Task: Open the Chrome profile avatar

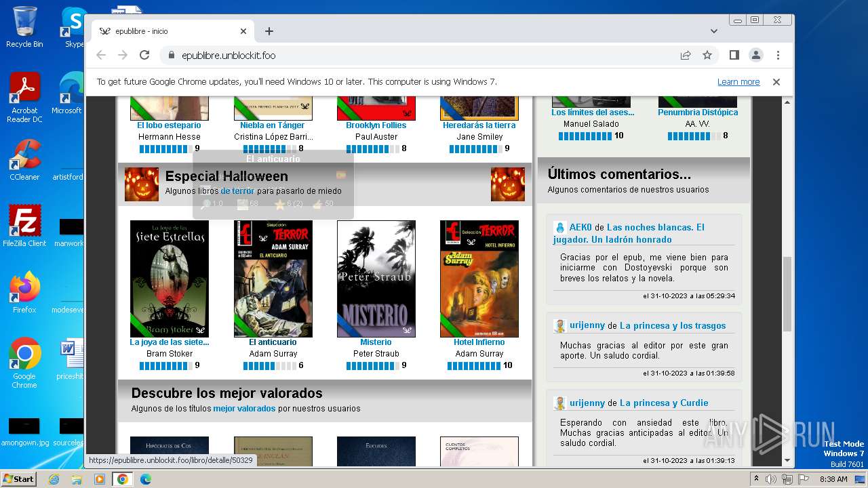Action: (x=756, y=55)
